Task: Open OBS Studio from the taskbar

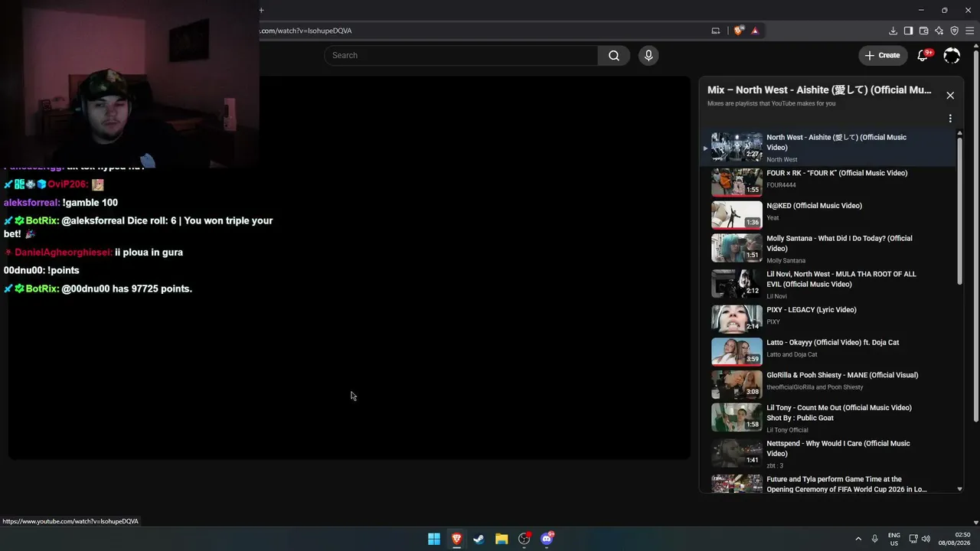Action: tap(524, 539)
